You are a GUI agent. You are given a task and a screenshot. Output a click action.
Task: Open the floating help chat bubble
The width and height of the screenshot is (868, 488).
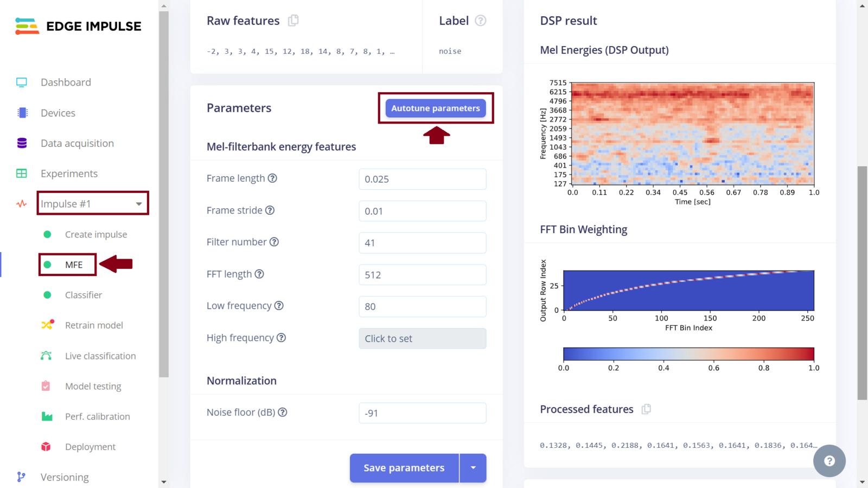pos(829,461)
